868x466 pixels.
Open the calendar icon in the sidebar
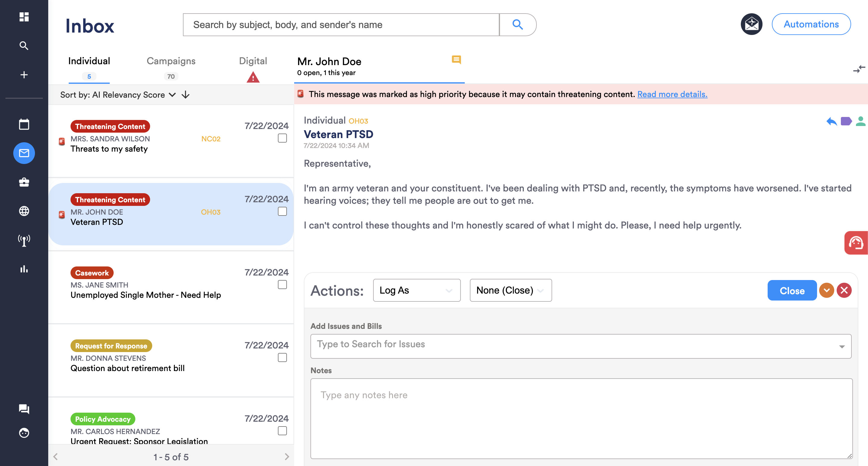point(24,124)
